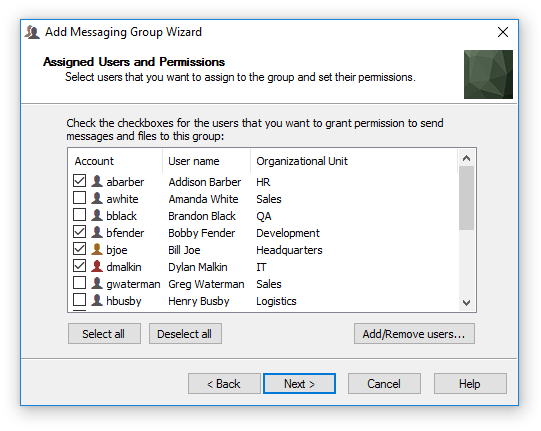This screenshot has width=541, height=431.
Task: Click bjoe's orange user icon
Action: [97, 249]
